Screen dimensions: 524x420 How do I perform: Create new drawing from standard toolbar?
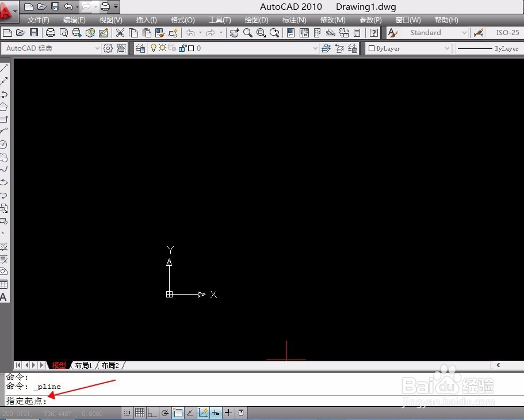[7, 33]
